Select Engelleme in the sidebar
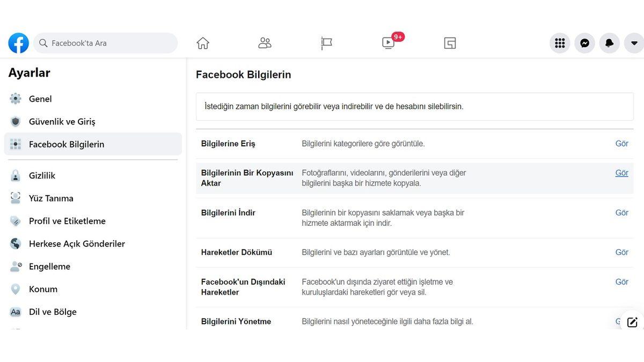The width and height of the screenshot is (644, 362). (x=49, y=266)
